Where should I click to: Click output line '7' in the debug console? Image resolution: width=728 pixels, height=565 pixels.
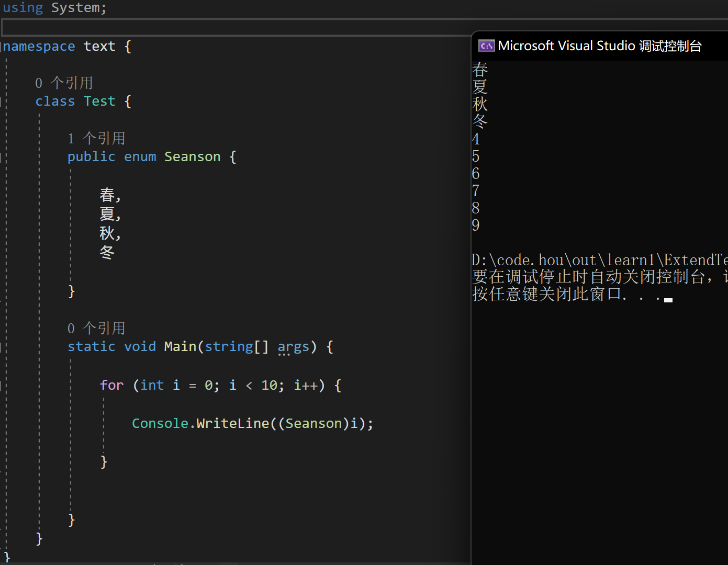tap(476, 191)
